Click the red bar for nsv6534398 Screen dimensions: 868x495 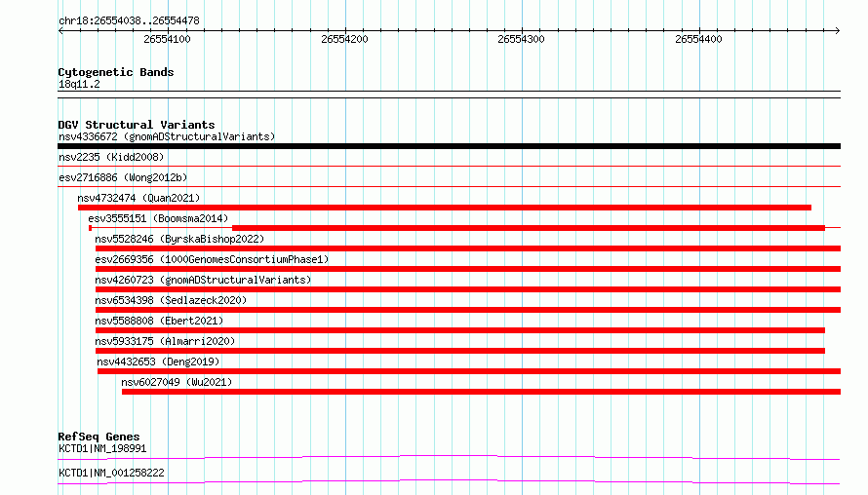coord(468,310)
